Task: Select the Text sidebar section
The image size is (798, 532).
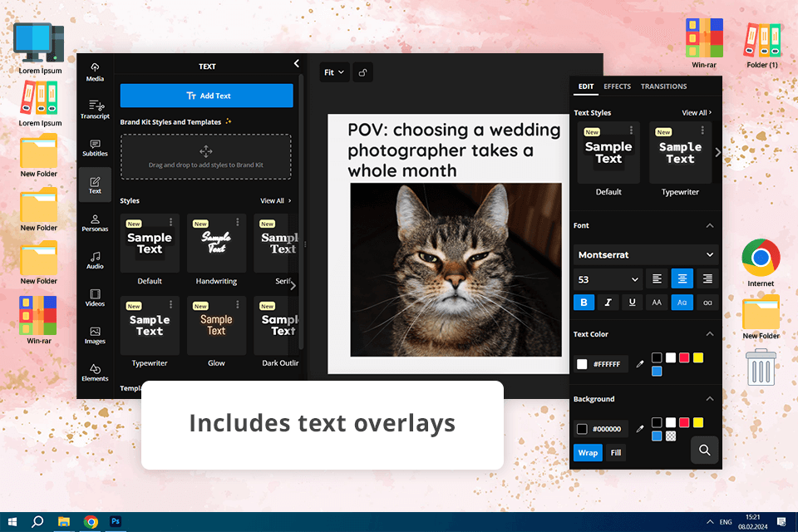Action: pos(95,185)
